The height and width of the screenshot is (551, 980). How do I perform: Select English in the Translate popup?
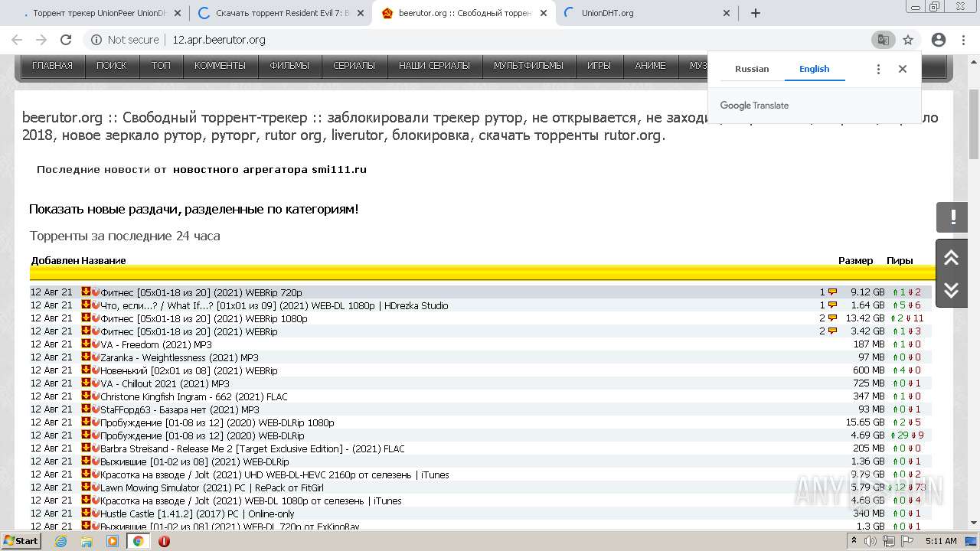[814, 69]
